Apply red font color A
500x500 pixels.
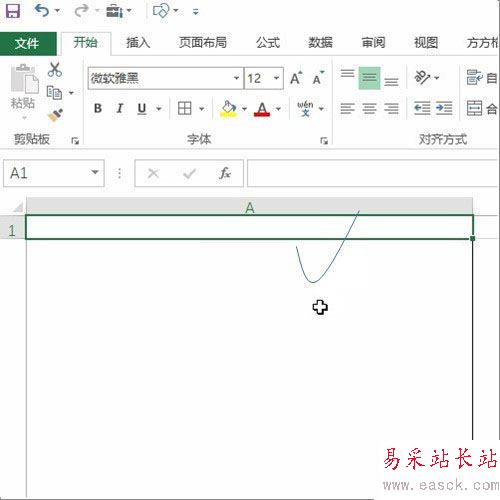click(262, 109)
